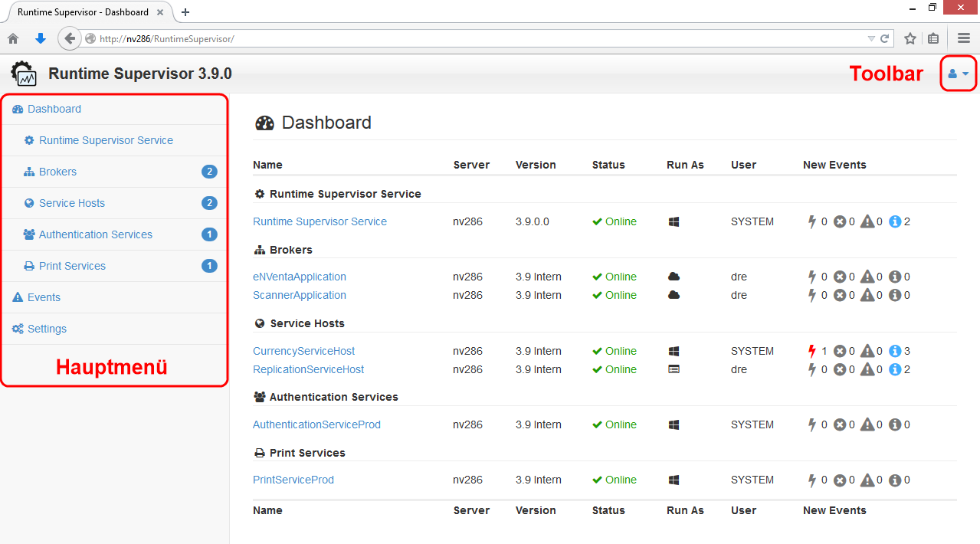Open the PrintServiceProd link

tap(293, 480)
